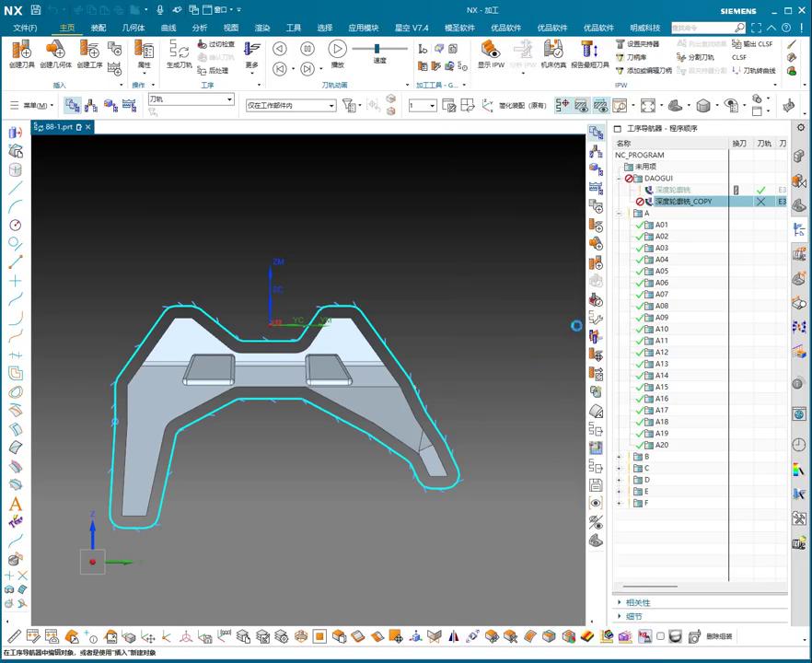This screenshot has height=663, width=812.
Task: Click the 创建刀具 (Create Tool) icon
Action: [22, 51]
